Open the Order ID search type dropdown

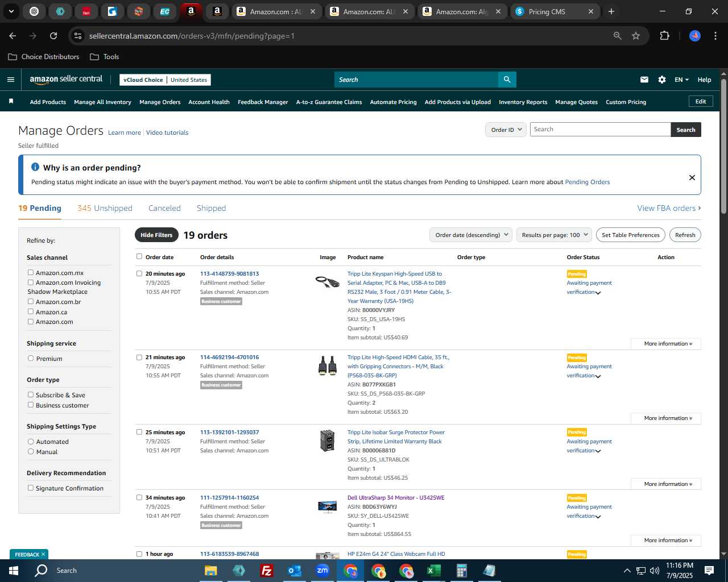pyautogui.click(x=506, y=130)
